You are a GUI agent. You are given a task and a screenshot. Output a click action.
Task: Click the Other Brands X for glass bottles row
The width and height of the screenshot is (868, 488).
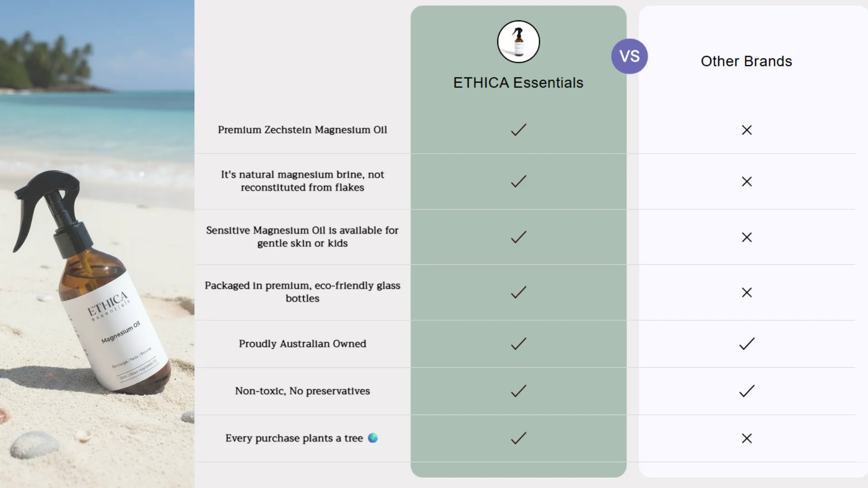point(747,292)
